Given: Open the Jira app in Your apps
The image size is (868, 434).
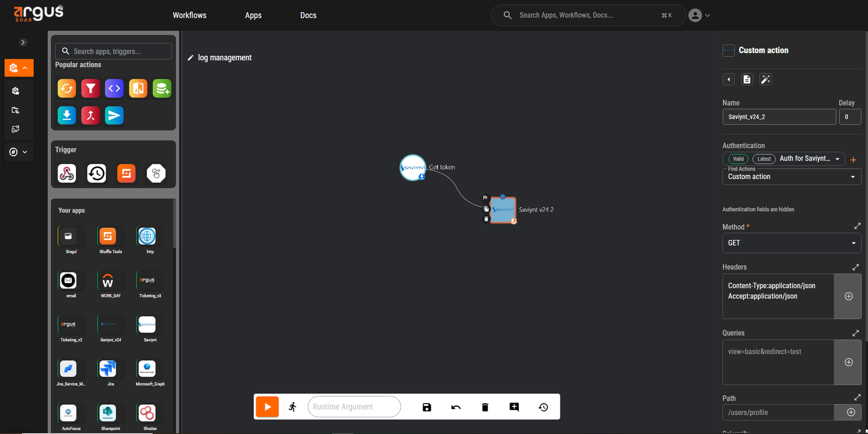Looking at the screenshot, I should [x=107, y=369].
